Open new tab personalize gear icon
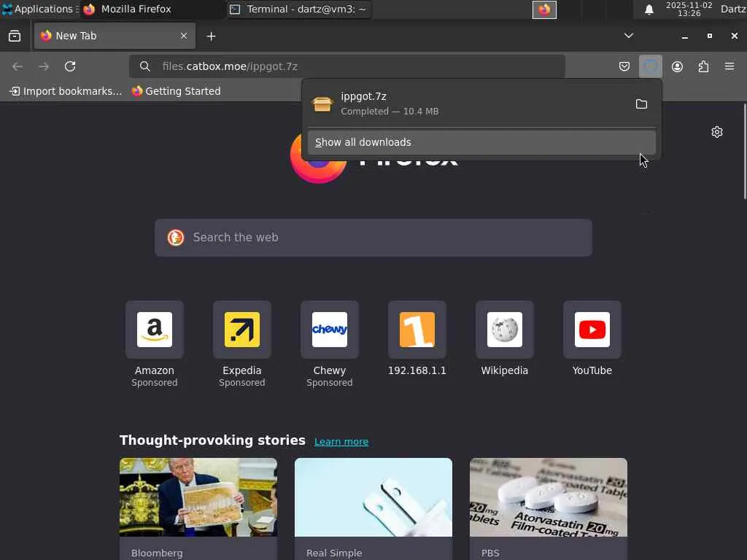Image resolution: width=747 pixels, height=560 pixels. (717, 132)
